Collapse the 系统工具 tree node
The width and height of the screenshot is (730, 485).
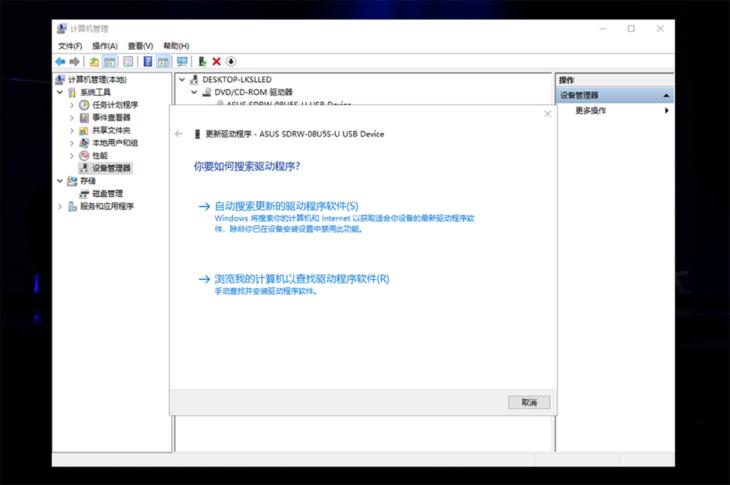point(60,92)
